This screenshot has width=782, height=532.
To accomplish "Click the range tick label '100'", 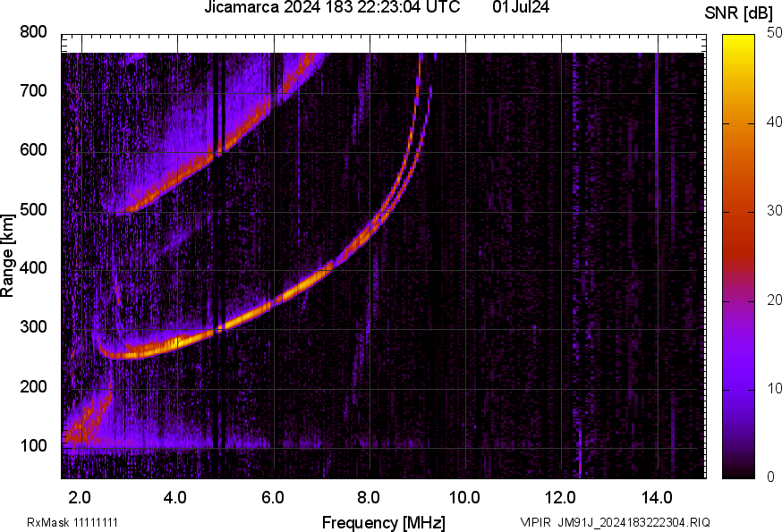I will [x=33, y=445].
